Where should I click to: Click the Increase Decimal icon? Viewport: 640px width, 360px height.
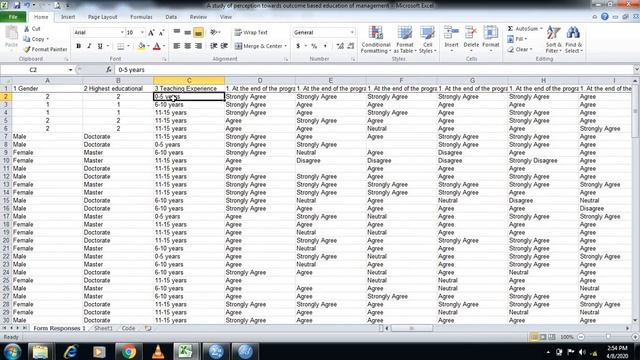pyautogui.click(x=340, y=46)
